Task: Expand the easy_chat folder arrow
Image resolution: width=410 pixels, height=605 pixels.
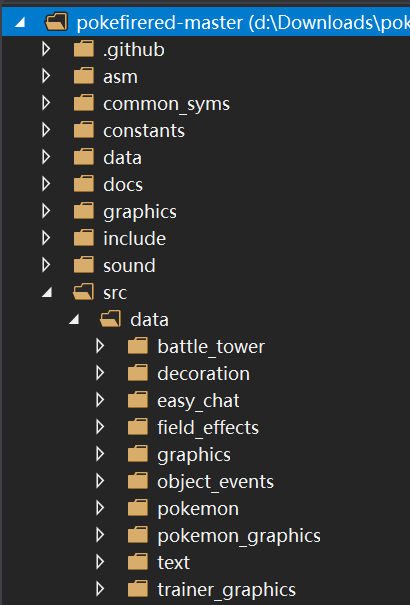Action: pos(100,400)
